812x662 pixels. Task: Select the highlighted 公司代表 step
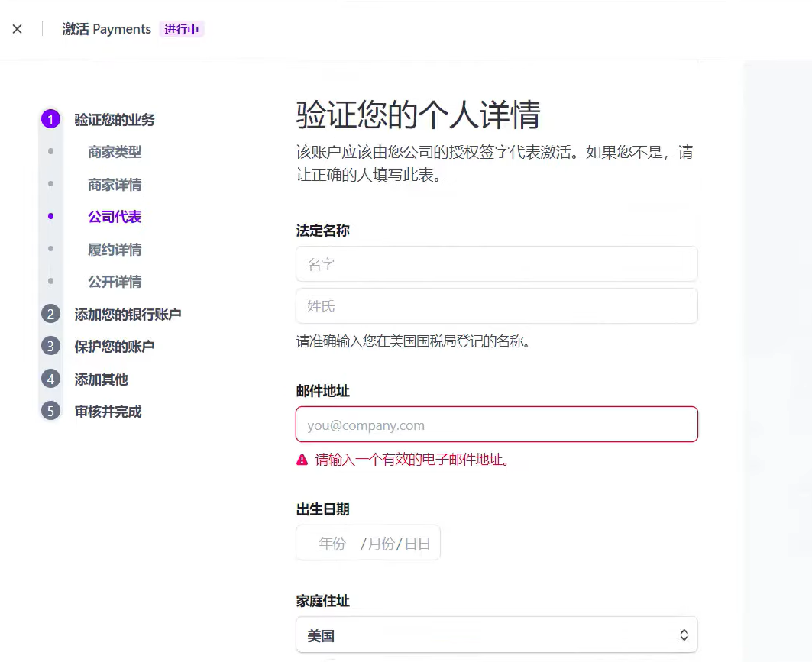pos(115,216)
